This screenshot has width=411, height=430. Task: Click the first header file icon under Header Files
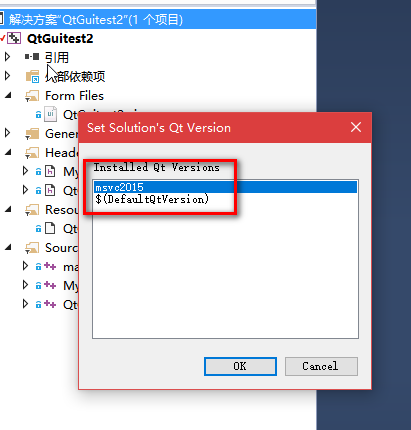(x=50, y=171)
